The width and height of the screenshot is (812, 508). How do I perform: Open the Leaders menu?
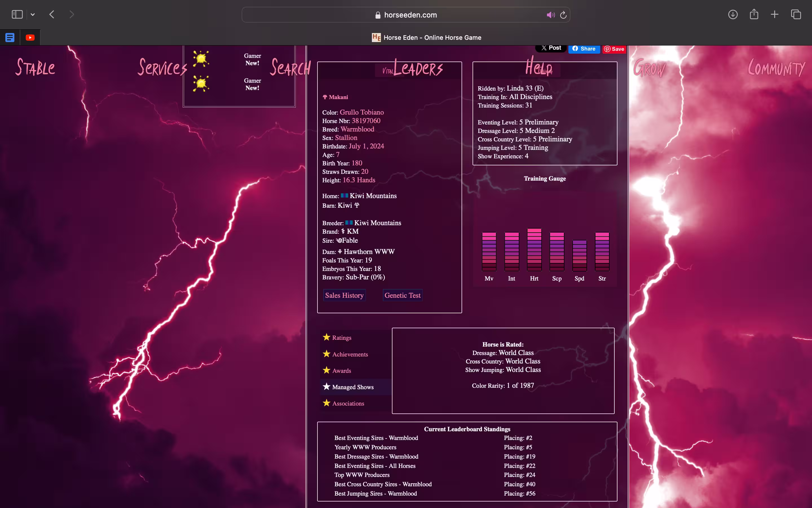418,68
